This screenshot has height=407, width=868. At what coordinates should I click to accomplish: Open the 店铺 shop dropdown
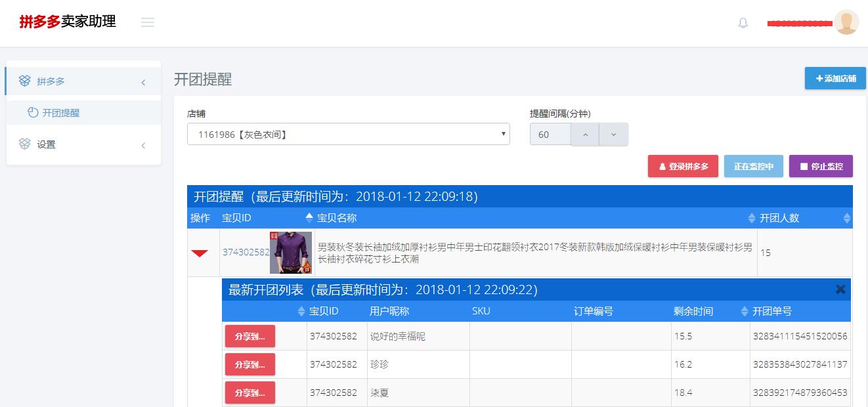(x=348, y=134)
